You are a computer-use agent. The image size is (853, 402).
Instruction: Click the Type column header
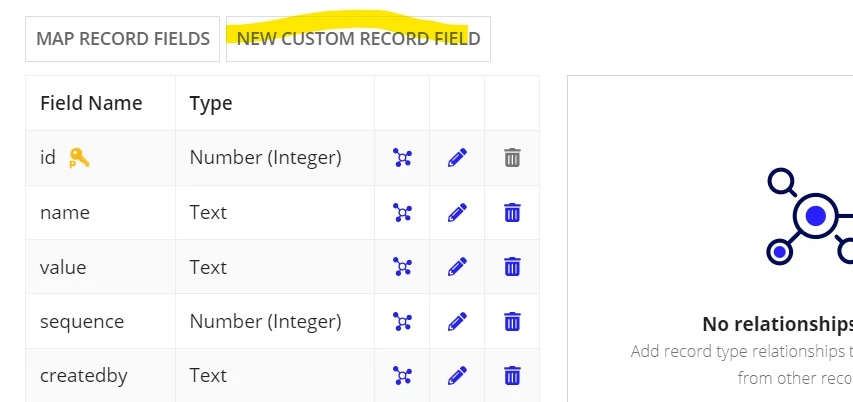click(211, 103)
